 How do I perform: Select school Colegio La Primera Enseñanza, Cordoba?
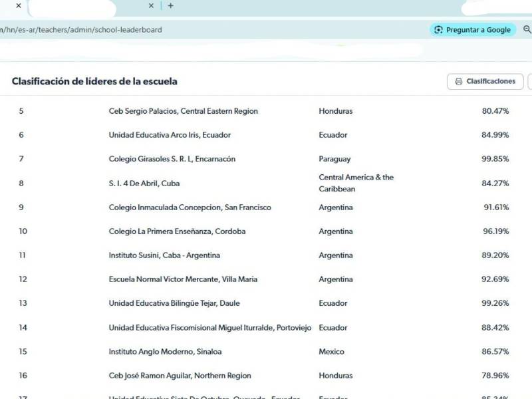pos(177,231)
